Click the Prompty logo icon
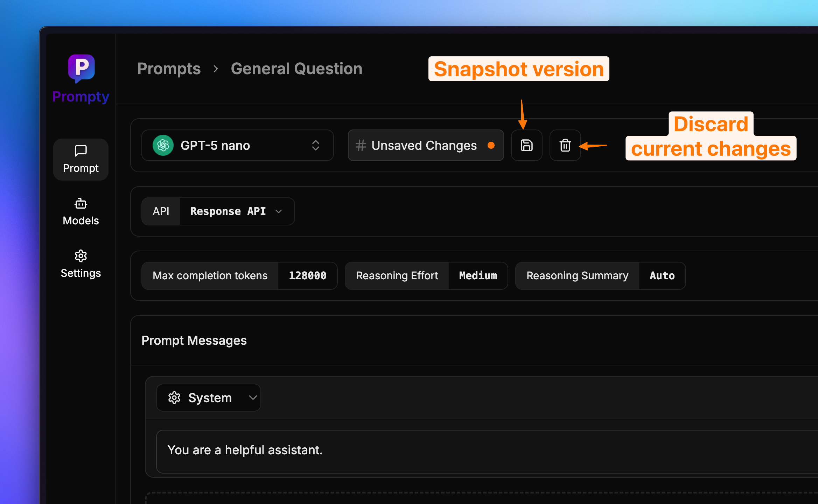Viewport: 818px width, 504px height. pyautogui.click(x=81, y=68)
